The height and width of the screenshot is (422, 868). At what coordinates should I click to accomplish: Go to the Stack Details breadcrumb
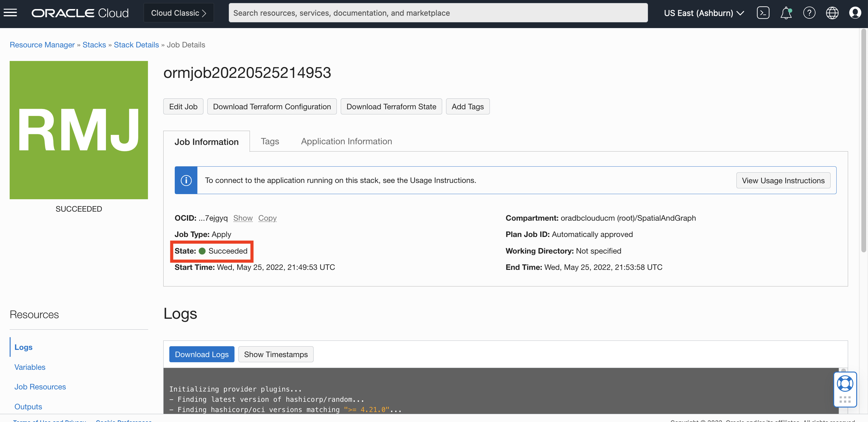[136, 44]
